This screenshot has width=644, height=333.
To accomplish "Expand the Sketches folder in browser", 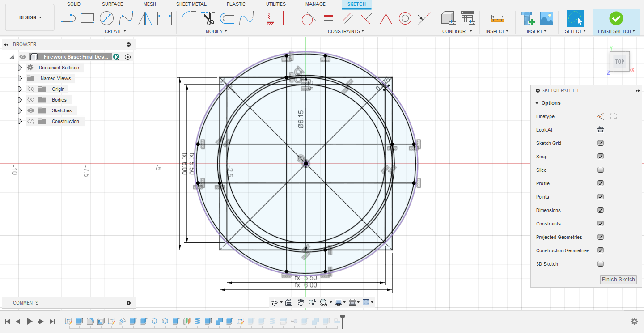I will coord(19,110).
